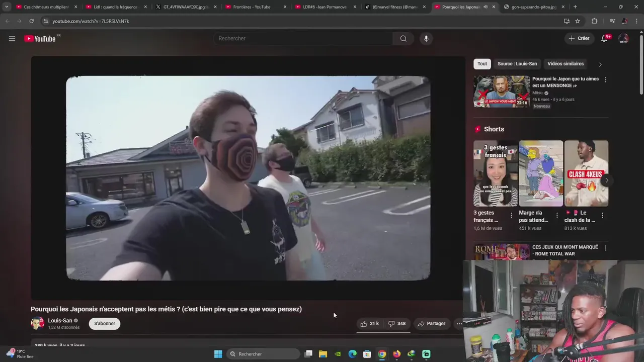Switch to gon-esperando-pitou.jpg tab
The image size is (644, 362).
tap(533, 7)
